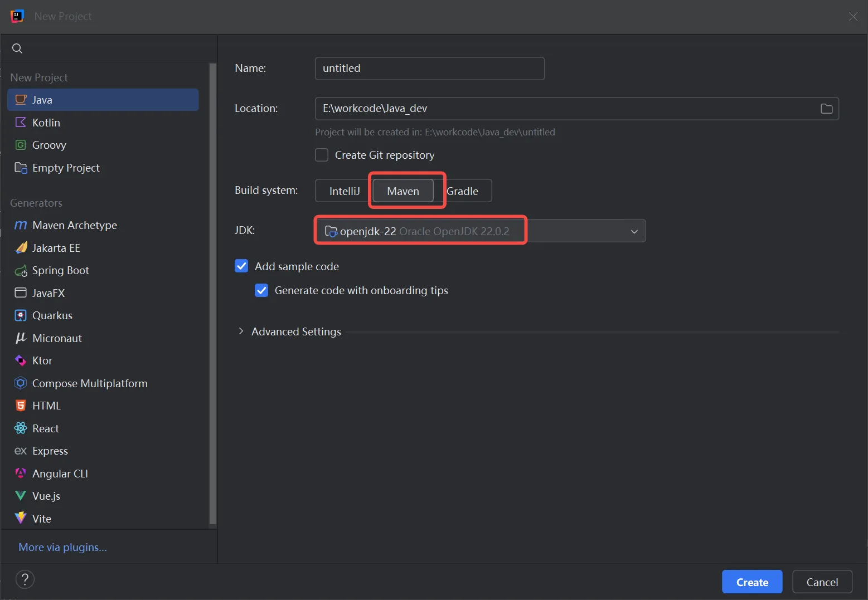This screenshot has width=868, height=600.
Task: Select the Quarkus generator label
Action: (x=52, y=315)
